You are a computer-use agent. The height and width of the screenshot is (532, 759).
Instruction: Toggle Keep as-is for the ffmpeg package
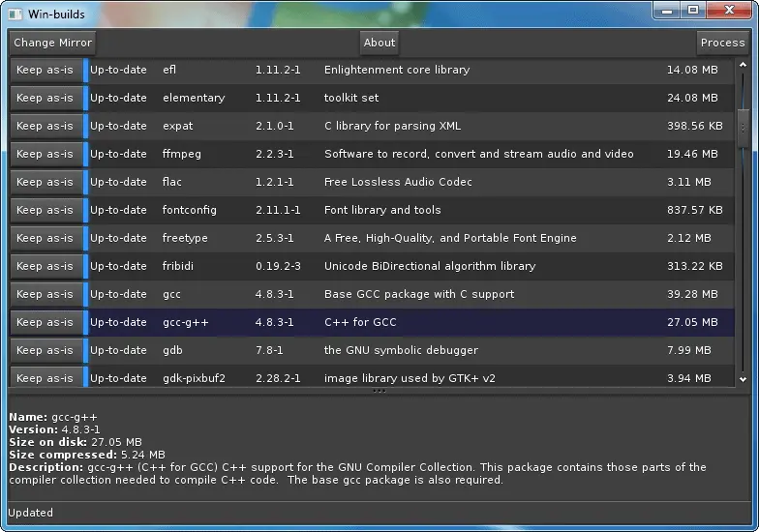click(46, 154)
